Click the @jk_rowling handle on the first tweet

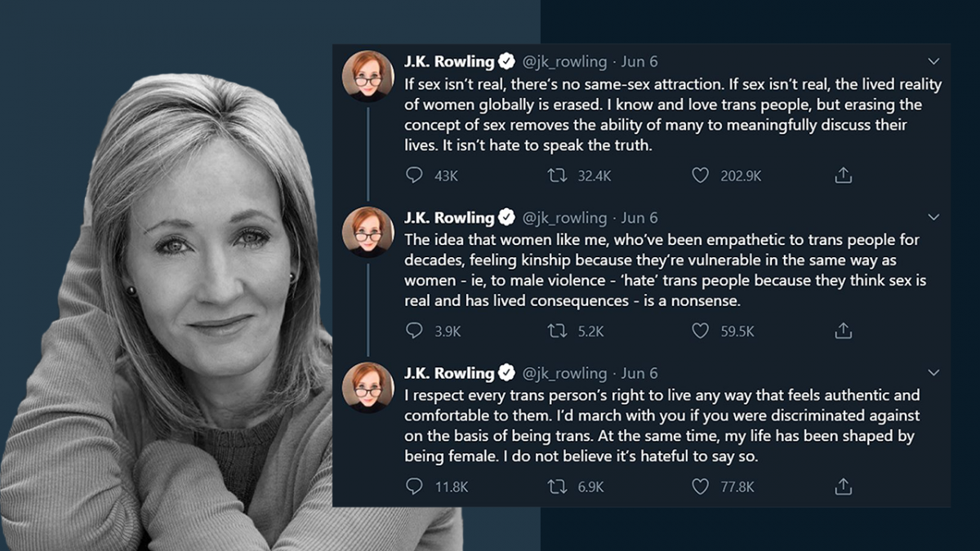564,61
